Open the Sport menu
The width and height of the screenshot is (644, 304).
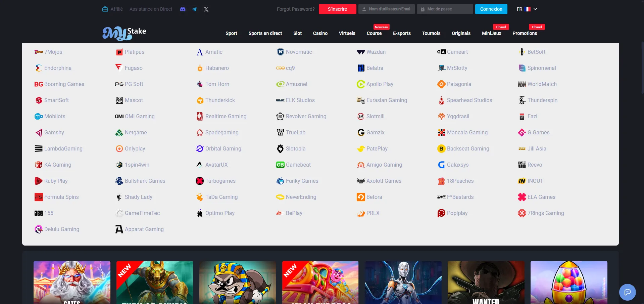[231, 33]
